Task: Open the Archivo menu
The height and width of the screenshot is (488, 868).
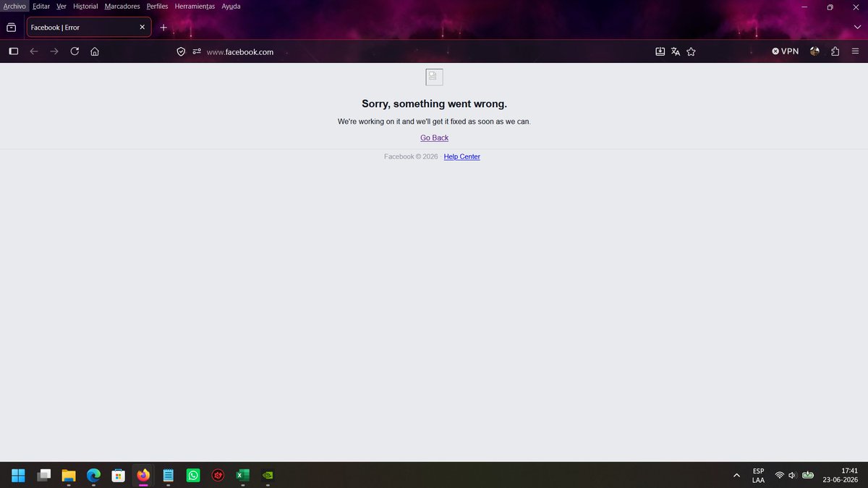Action: tap(14, 7)
